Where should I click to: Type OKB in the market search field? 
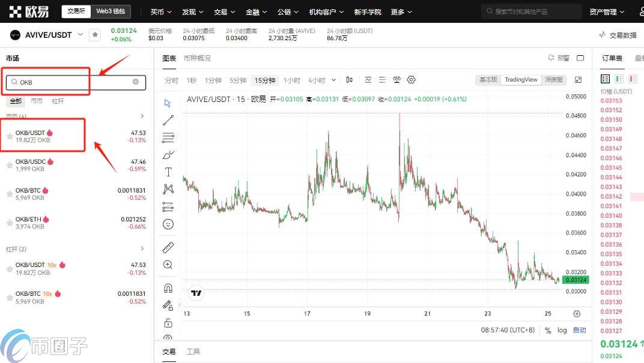[72, 82]
